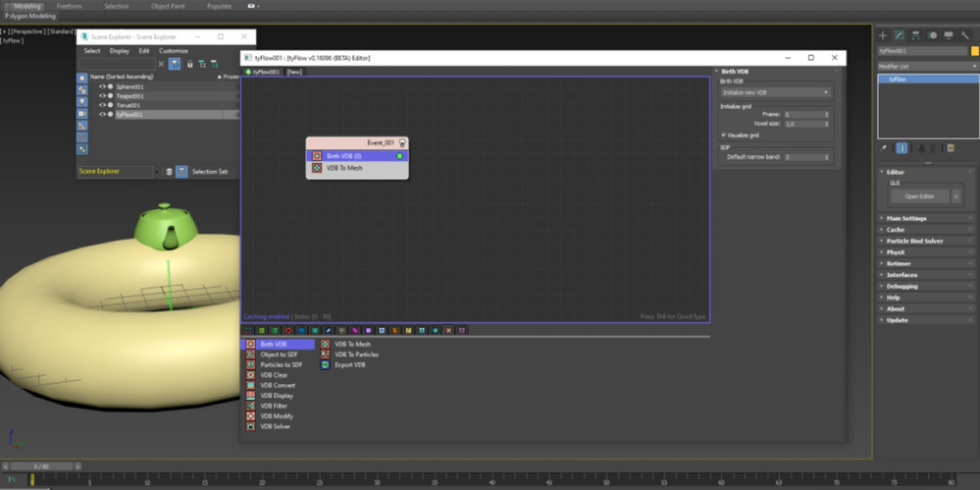Click the Open Editor button

coord(919,196)
